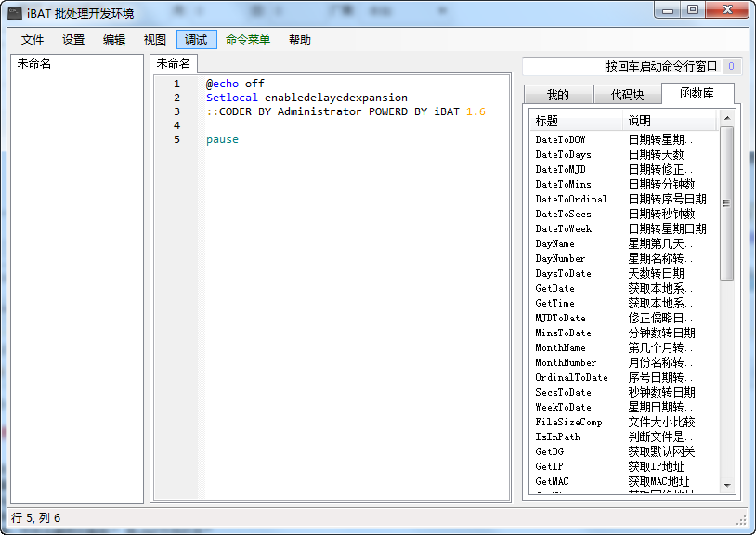Select 未命名 in the left file list
This screenshot has height=535, width=756.
(34, 63)
